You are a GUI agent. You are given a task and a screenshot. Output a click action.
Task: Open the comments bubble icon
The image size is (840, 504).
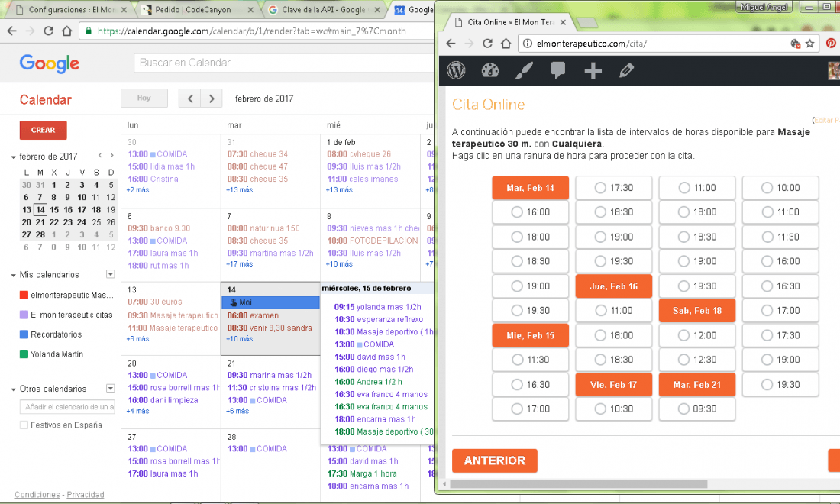click(557, 70)
